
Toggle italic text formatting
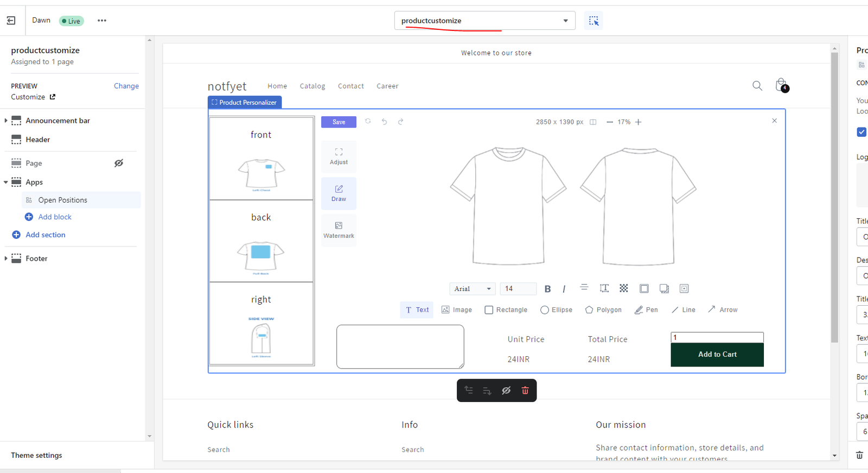coord(564,289)
